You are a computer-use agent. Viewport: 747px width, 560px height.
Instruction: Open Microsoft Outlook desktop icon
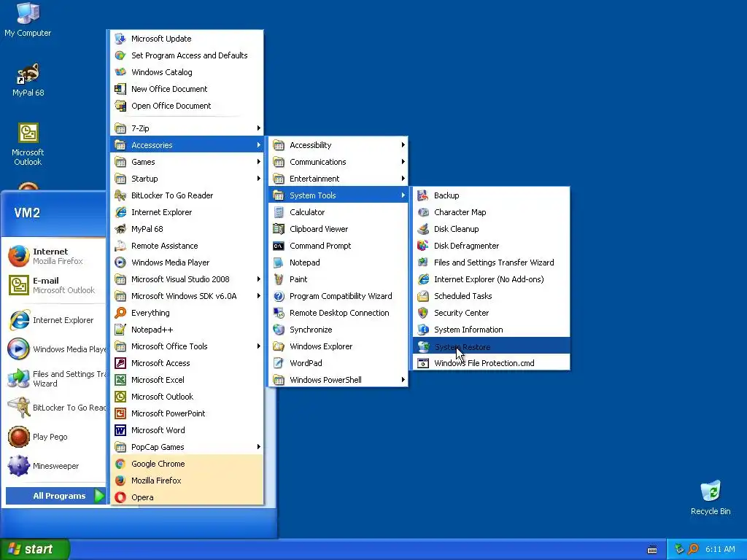coord(28,144)
